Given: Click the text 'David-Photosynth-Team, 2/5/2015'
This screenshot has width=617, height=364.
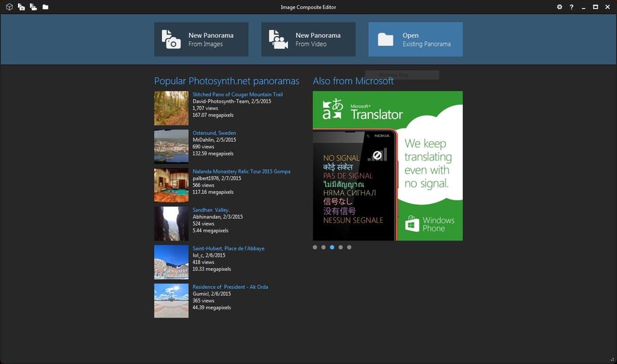Looking at the screenshot, I should [232, 101].
